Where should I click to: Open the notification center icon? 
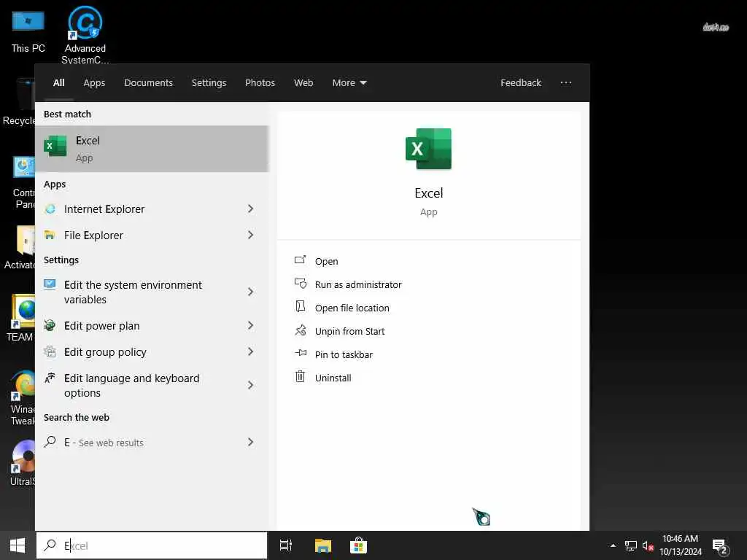tap(719, 546)
